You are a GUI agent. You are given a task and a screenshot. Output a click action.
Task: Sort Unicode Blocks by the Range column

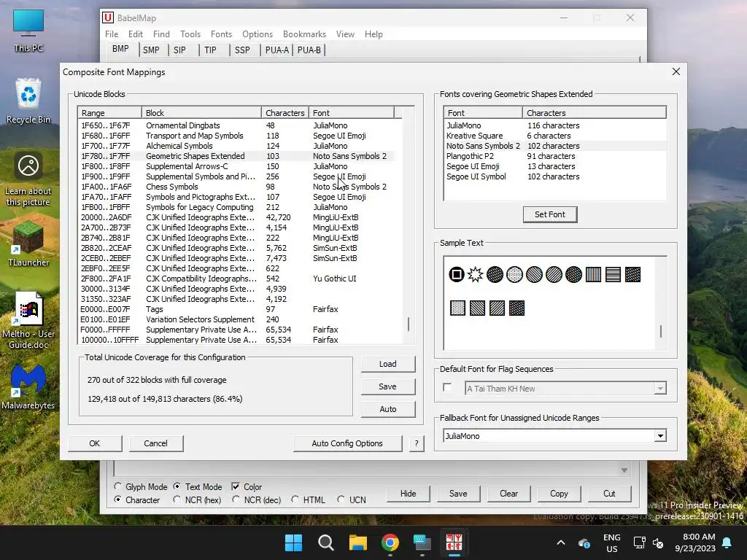click(x=109, y=113)
